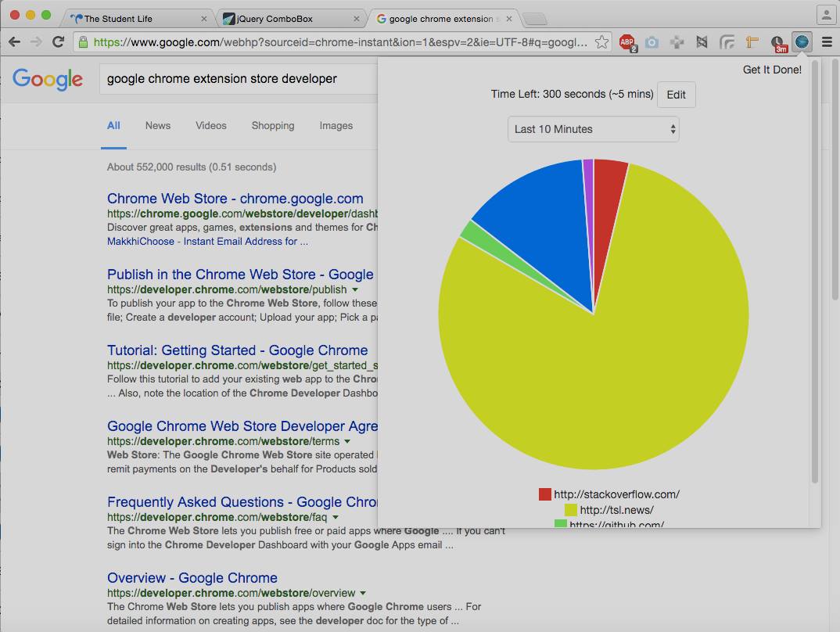Image resolution: width=840 pixels, height=632 pixels.
Task: Click the Get It Done! title text
Action: click(x=772, y=70)
